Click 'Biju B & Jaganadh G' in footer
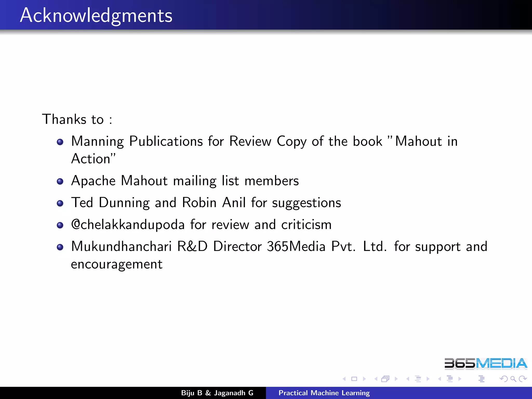The image size is (532, 399). click(x=217, y=393)
